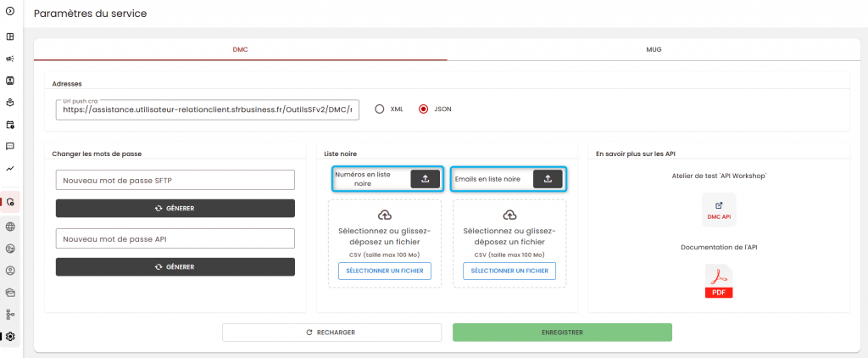Open the contact card icon in the sidebar

tap(10, 81)
